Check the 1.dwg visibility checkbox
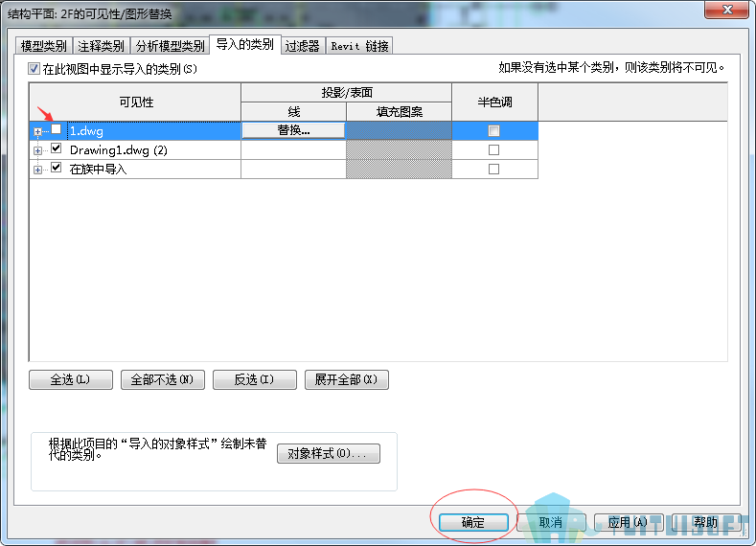 coord(57,129)
